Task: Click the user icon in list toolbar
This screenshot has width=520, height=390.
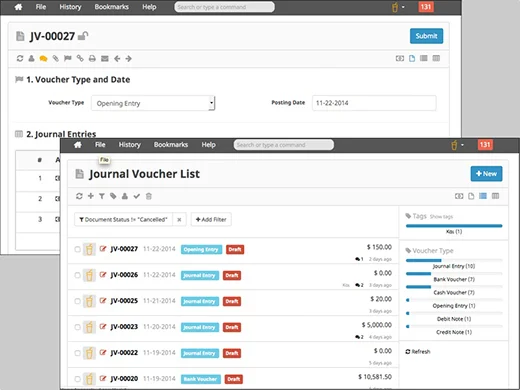Action: click(x=125, y=196)
